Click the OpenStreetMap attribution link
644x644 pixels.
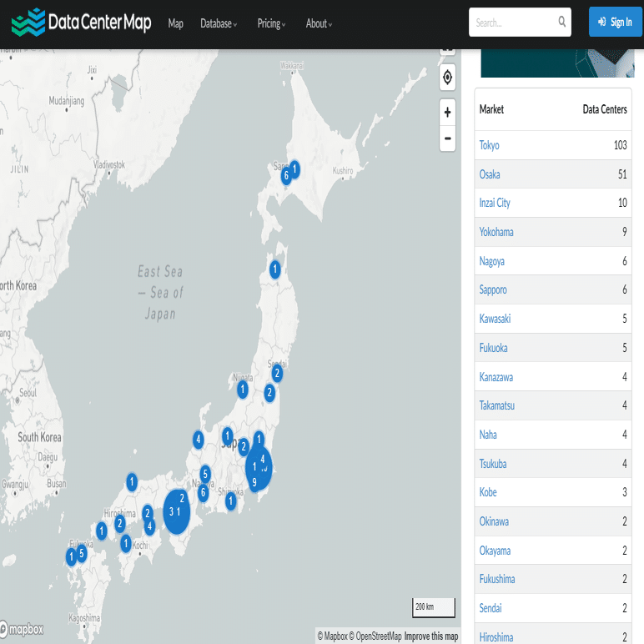[x=375, y=636]
